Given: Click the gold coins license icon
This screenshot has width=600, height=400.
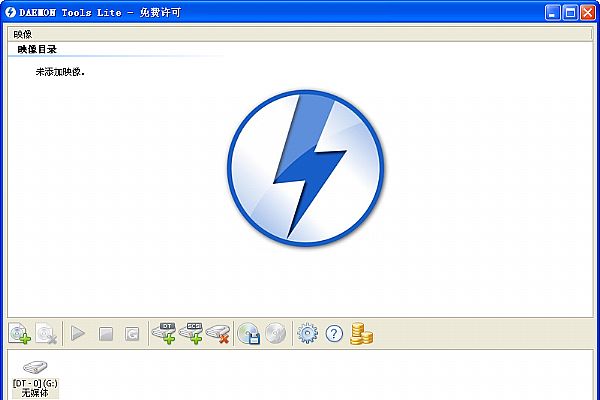Looking at the screenshot, I should [362, 334].
